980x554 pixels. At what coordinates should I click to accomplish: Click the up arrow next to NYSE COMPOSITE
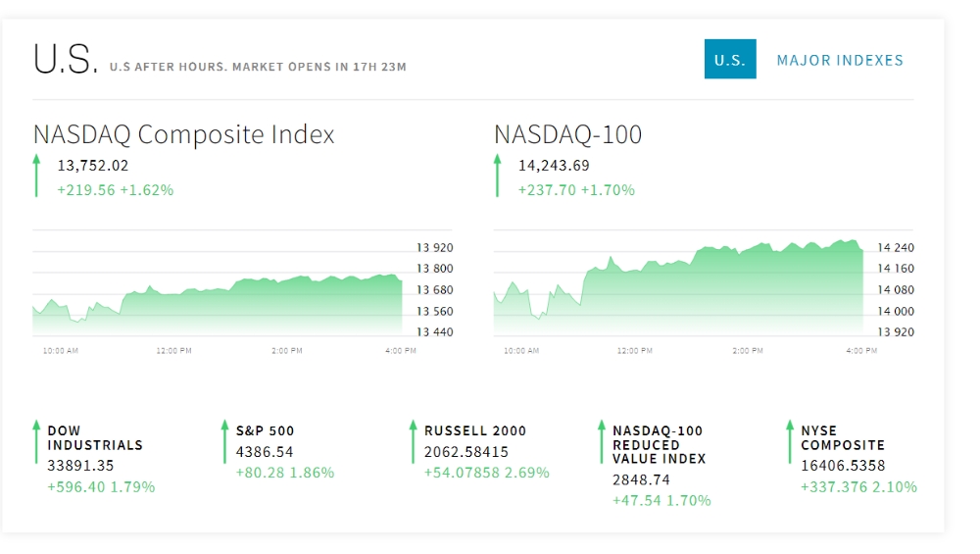[x=790, y=441]
